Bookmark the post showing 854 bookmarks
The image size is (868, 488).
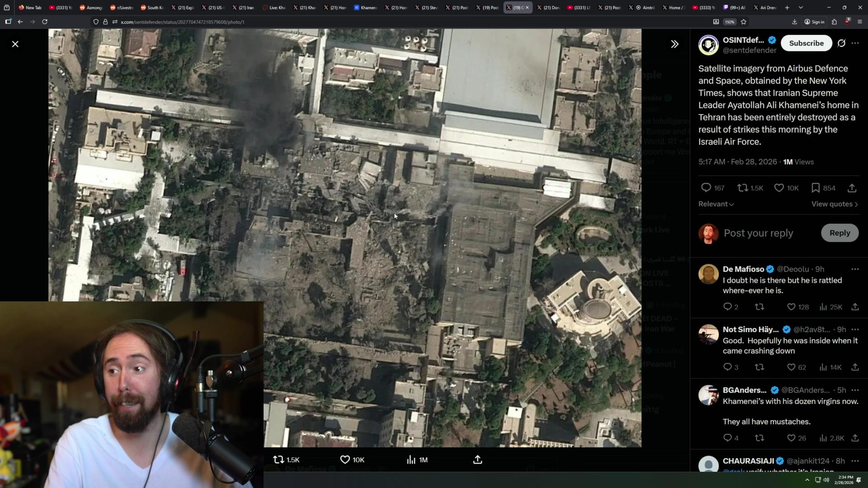816,188
